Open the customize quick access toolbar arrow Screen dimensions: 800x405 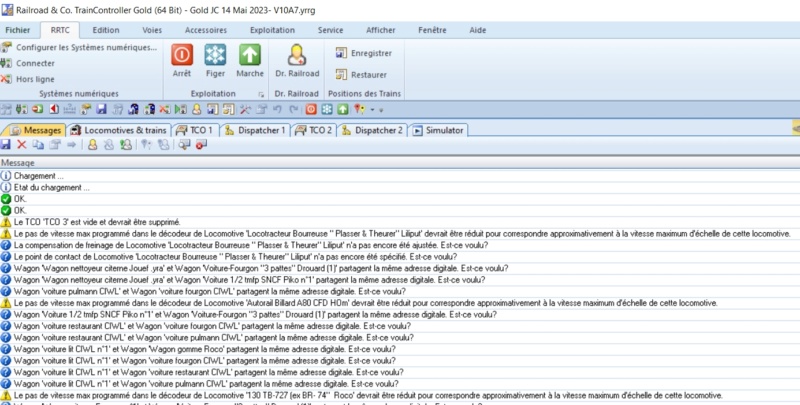point(381,110)
